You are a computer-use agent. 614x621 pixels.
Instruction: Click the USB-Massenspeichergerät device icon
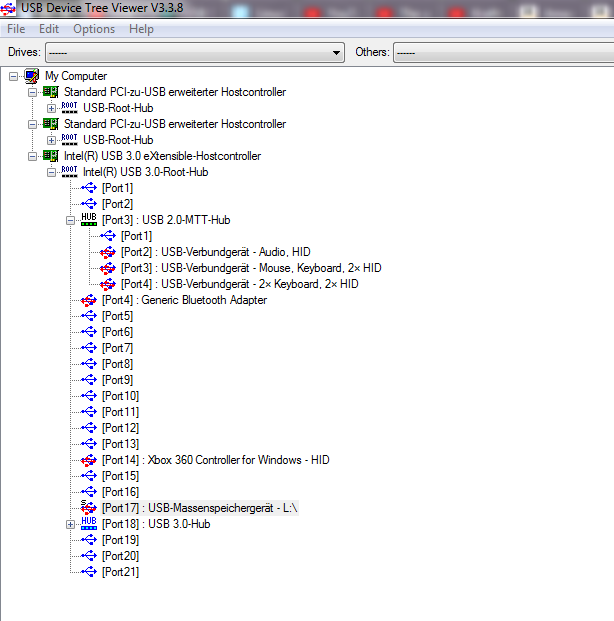click(x=88, y=507)
